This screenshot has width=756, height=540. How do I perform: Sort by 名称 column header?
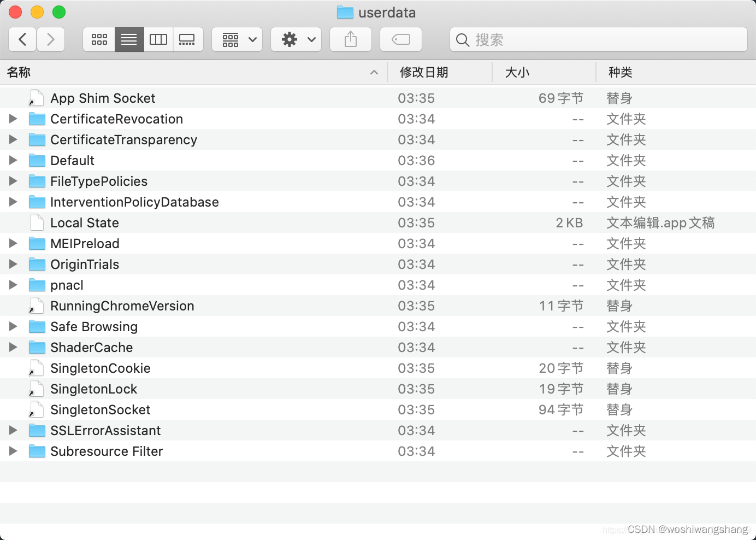point(193,72)
